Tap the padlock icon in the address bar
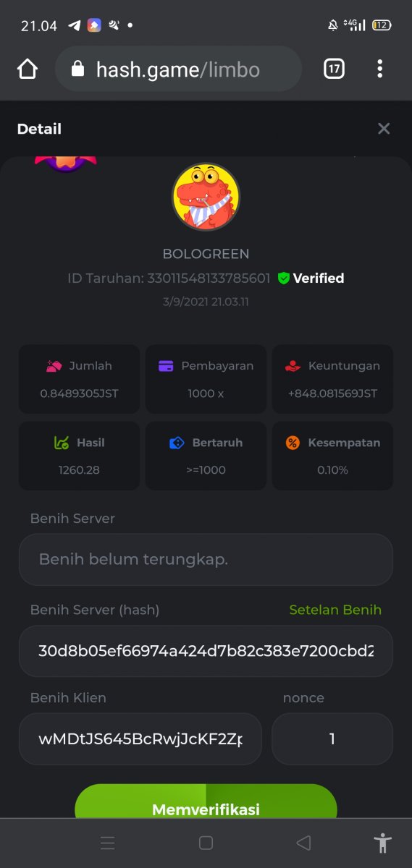 pos(78,69)
